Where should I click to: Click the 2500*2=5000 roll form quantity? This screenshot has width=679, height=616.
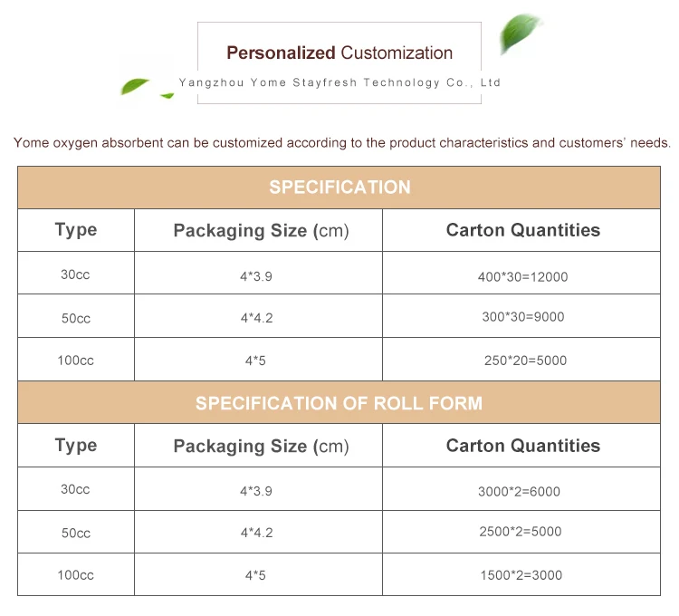tap(520, 532)
